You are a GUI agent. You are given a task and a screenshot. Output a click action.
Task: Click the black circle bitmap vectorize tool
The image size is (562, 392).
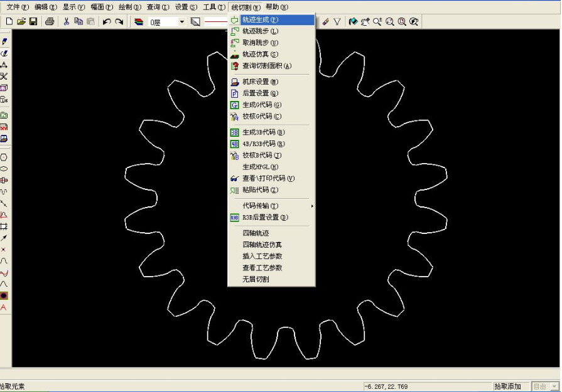4,295
